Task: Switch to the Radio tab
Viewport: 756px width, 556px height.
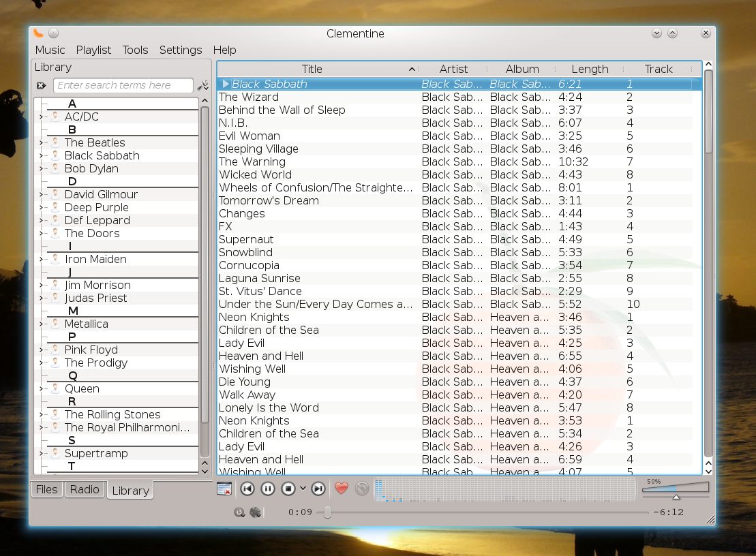Action: (x=85, y=489)
